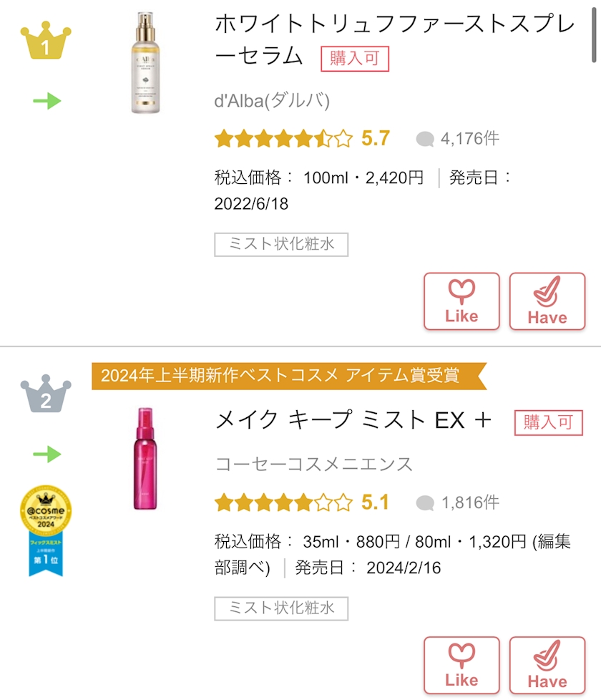
Task: Open comment bubble beside 4,176件
Action: pos(425,139)
